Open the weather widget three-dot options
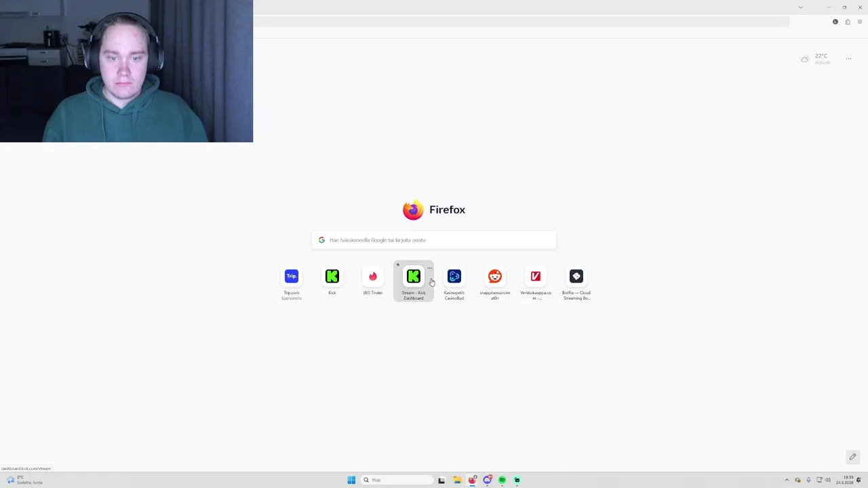The width and height of the screenshot is (868, 488). (848, 59)
